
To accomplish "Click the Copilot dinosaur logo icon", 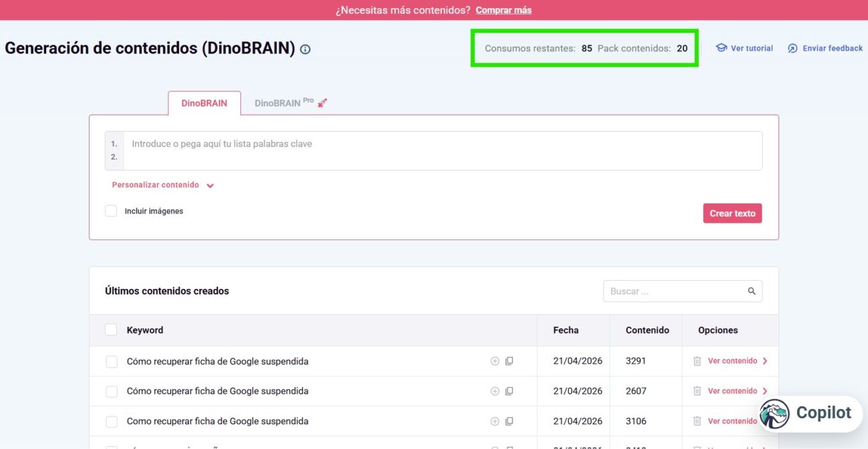I will point(775,414).
